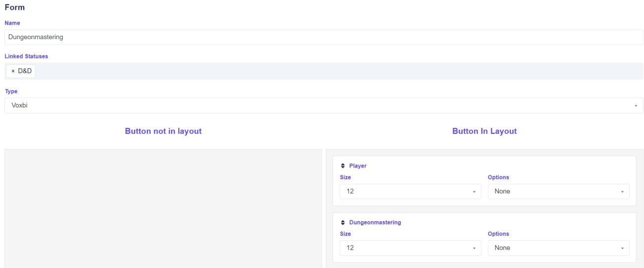The image size is (644, 268).
Task: Click the Name field label
Action: point(12,23)
